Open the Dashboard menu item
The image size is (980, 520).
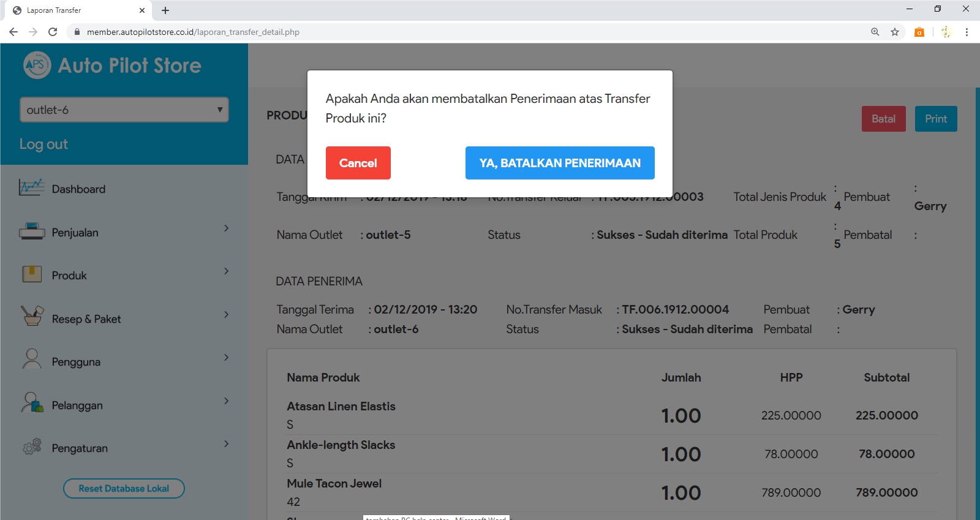78,189
